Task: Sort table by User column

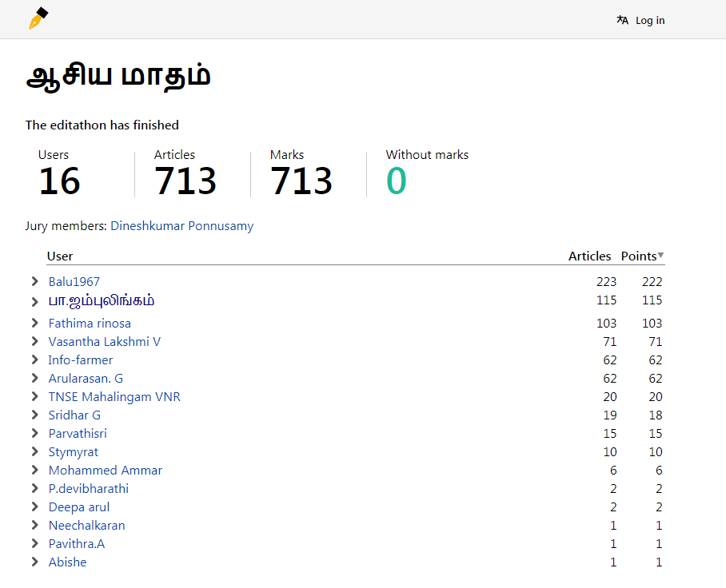Action: click(x=60, y=256)
